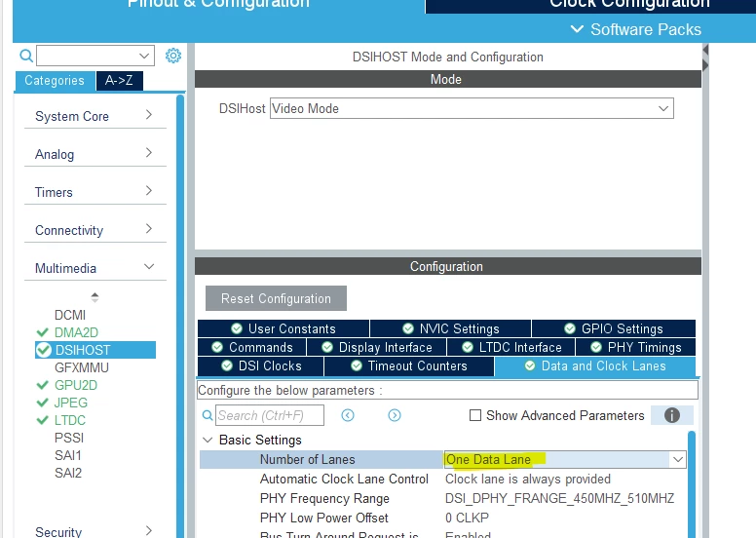The image size is (756, 538).
Task: Click the green check icon next to DSIHOST
Action: [x=44, y=350]
